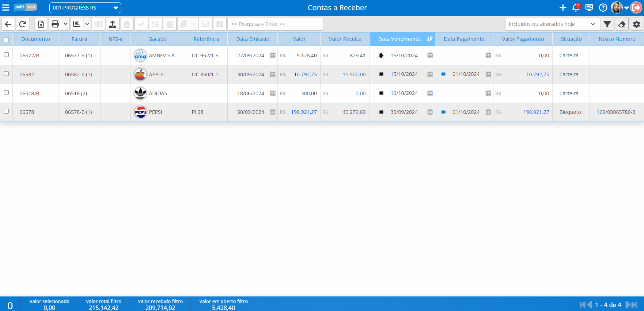Open grid settings gear icon

point(636,24)
